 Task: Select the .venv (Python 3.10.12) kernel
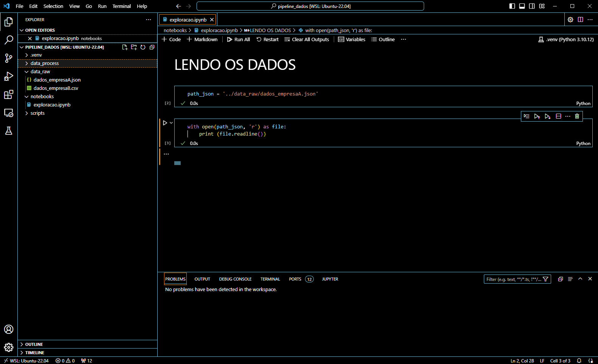pos(566,39)
